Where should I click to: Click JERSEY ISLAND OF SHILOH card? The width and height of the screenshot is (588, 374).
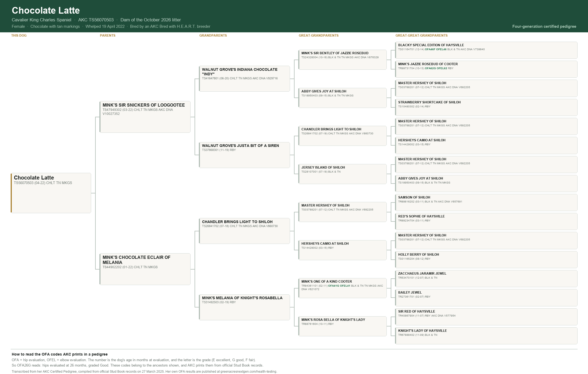(x=342, y=174)
